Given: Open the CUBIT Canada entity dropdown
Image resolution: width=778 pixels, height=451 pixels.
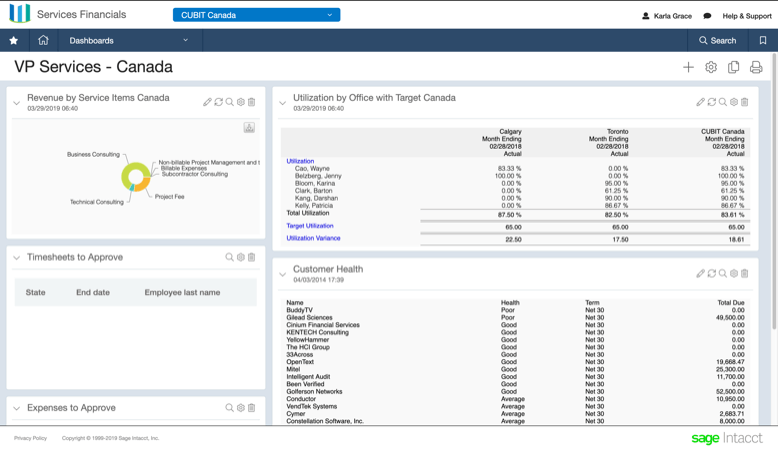Looking at the screenshot, I should point(256,15).
